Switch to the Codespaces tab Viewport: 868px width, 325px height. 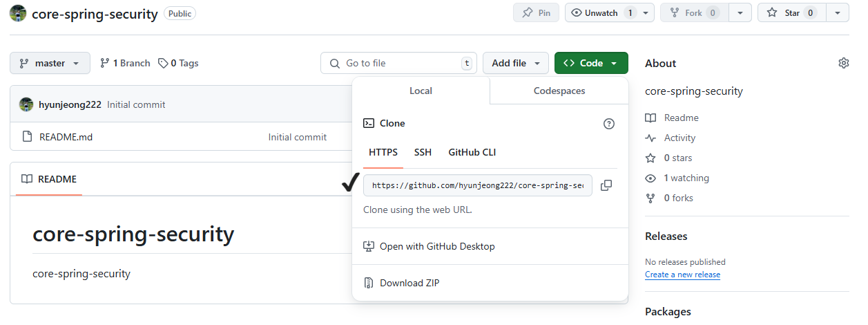[x=559, y=91]
